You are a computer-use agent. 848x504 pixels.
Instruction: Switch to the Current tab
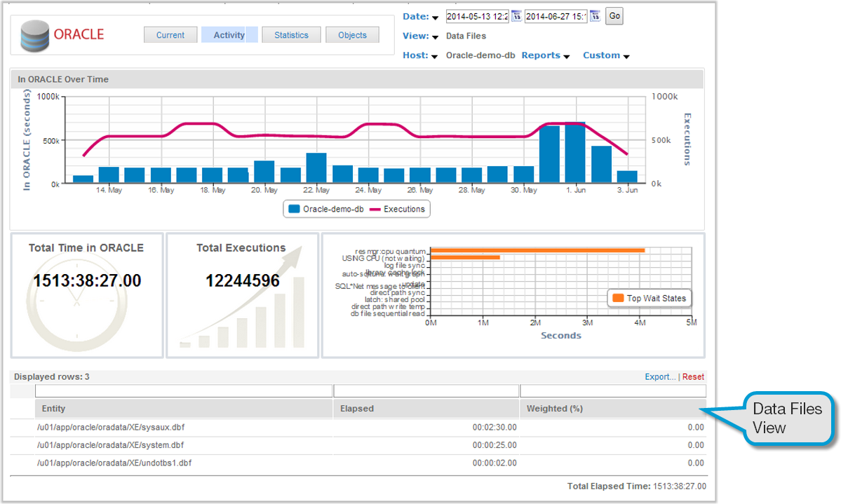170,35
